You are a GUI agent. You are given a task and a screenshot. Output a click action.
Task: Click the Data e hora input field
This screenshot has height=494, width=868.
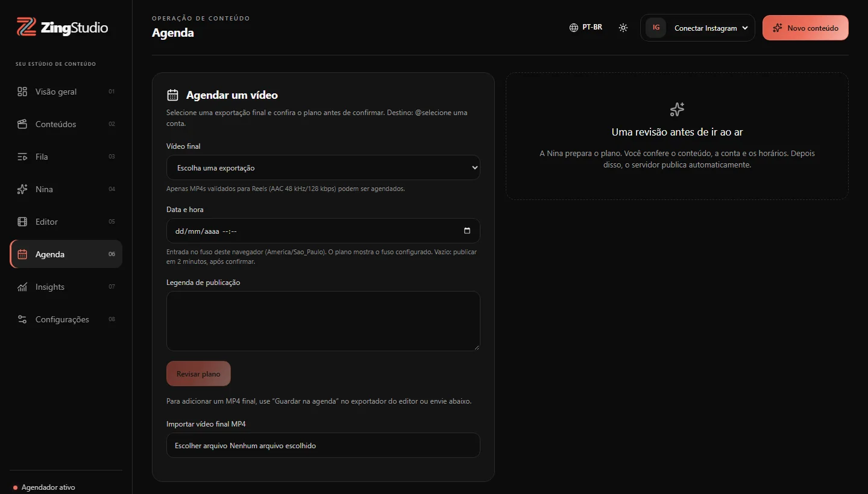(323, 231)
